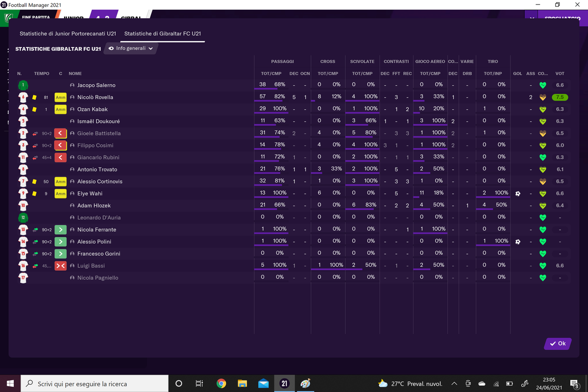588x392 pixels.
Task: Click the Amm badge for Alessio Cortinovis
Action: click(60, 181)
